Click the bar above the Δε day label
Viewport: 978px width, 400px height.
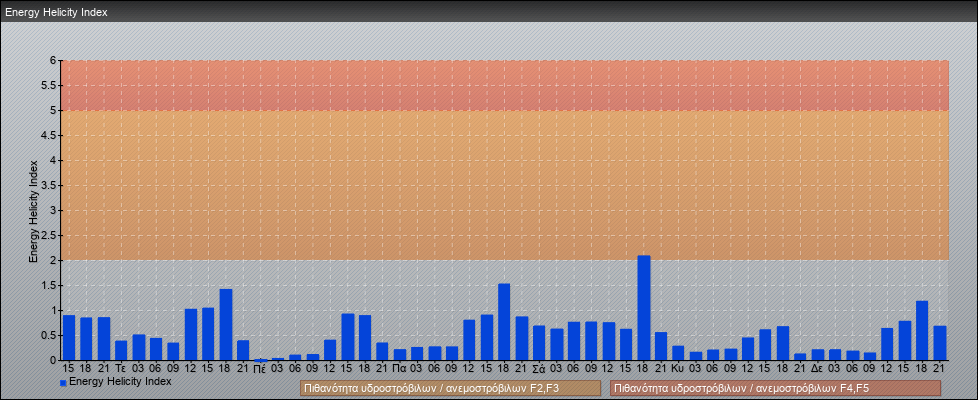point(818,354)
